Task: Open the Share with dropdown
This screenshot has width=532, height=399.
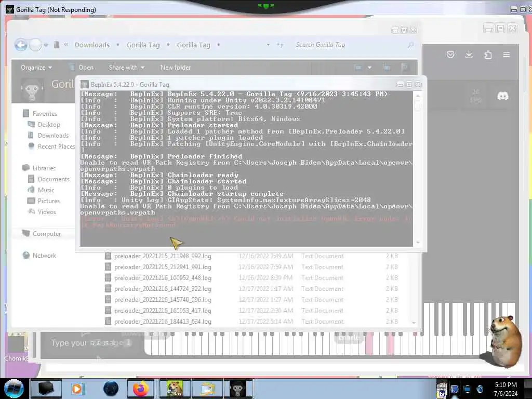Action: pyautogui.click(x=127, y=68)
